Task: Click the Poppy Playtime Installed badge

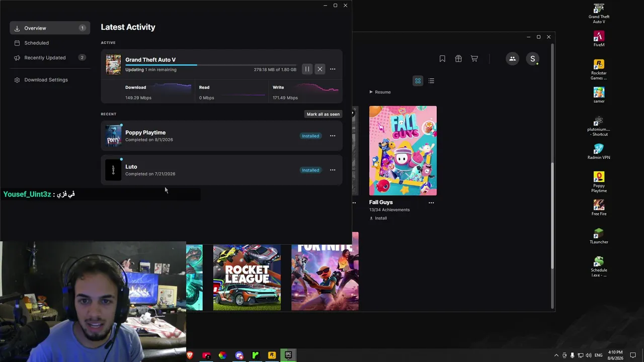Action: click(310, 136)
